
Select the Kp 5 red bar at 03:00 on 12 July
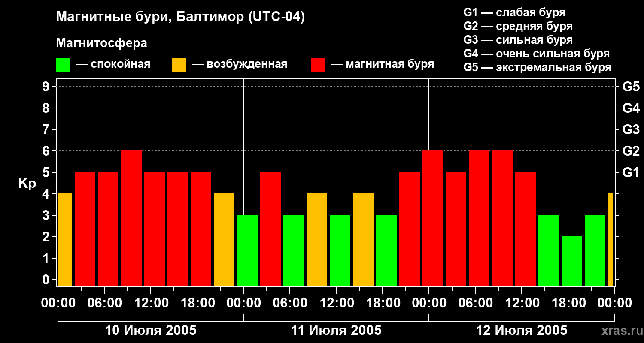pyautogui.click(x=456, y=229)
